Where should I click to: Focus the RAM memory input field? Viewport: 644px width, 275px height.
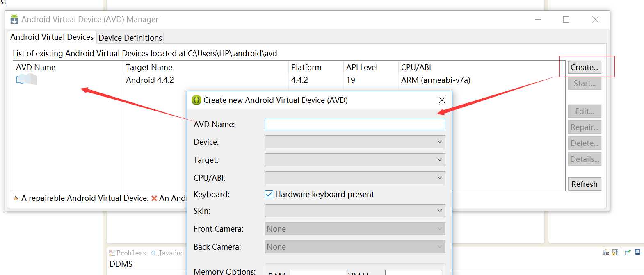click(318, 272)
